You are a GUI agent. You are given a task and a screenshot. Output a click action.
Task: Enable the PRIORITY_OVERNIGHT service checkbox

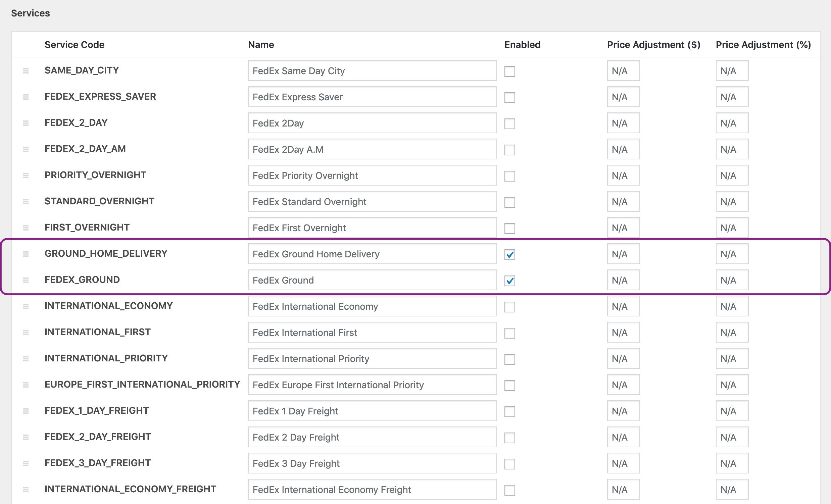click(x=509, y=176)
